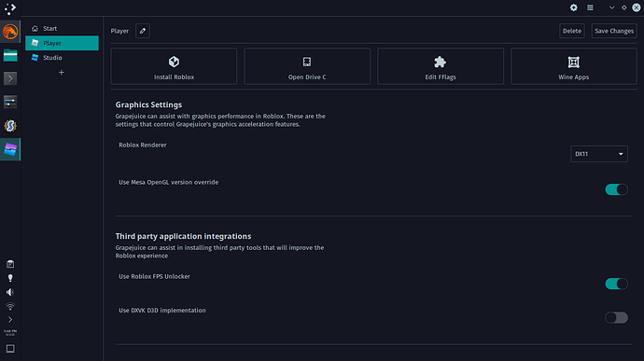Click the Player title next to the pencil
Viewport: 644px width, 361px height.
[x=119, y=31]
